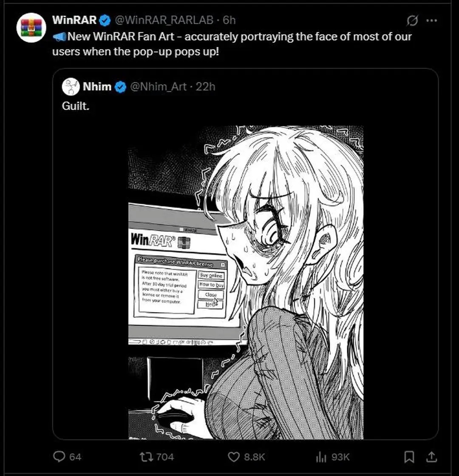Click the 22h timestamp of quoted post
This screenshot has height=476, width=459.
205,87
